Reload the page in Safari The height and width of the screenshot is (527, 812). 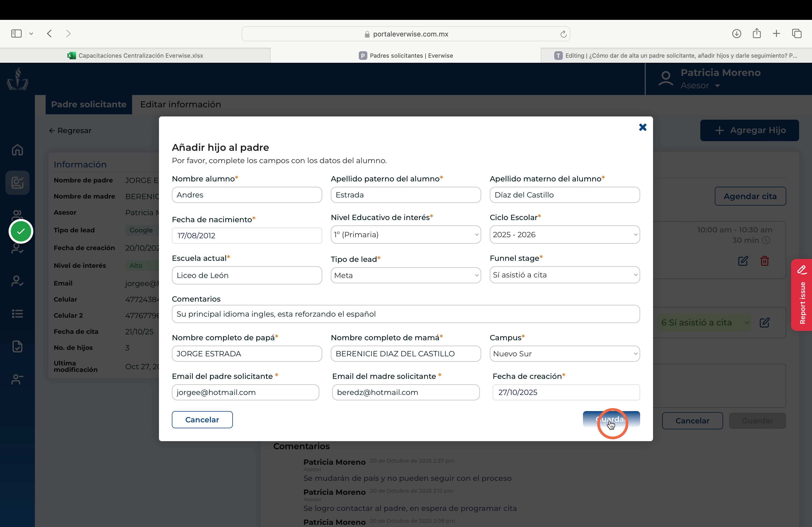[x=563, y=34]
